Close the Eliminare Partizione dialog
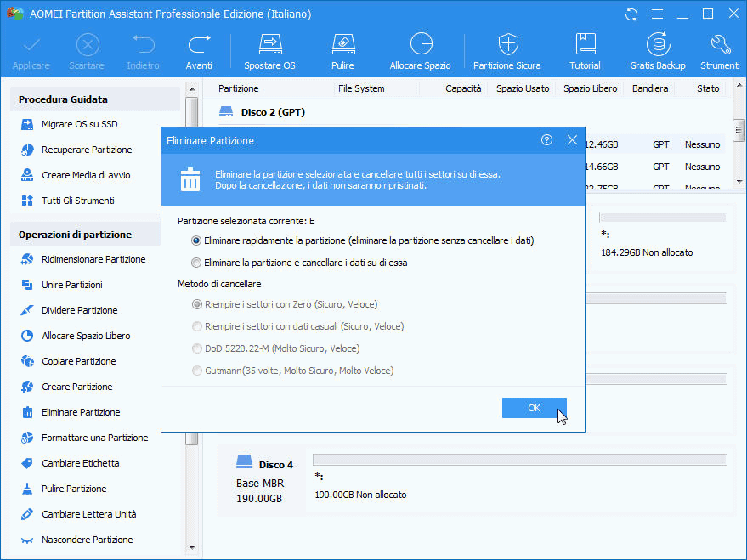Image resolution: width=747 pixels, height=560 pixels. tap(572, 140)
